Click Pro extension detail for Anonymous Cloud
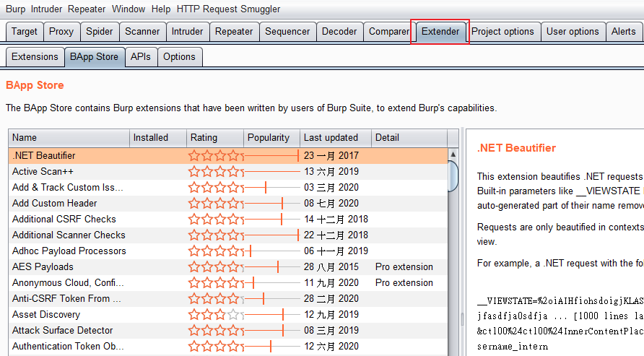The image size is (644, 356). pyautogui.click(x=404, y=283)
